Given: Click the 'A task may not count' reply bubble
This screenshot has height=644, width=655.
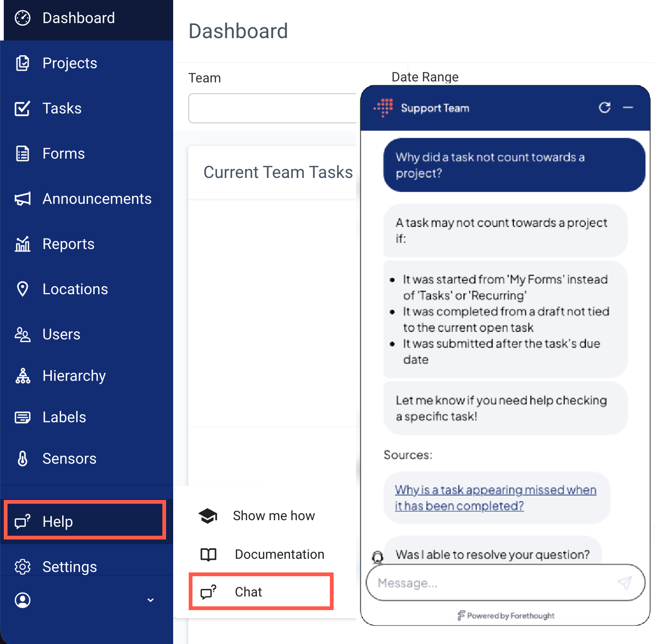Looking at the screenshot, I should (505, 230).
